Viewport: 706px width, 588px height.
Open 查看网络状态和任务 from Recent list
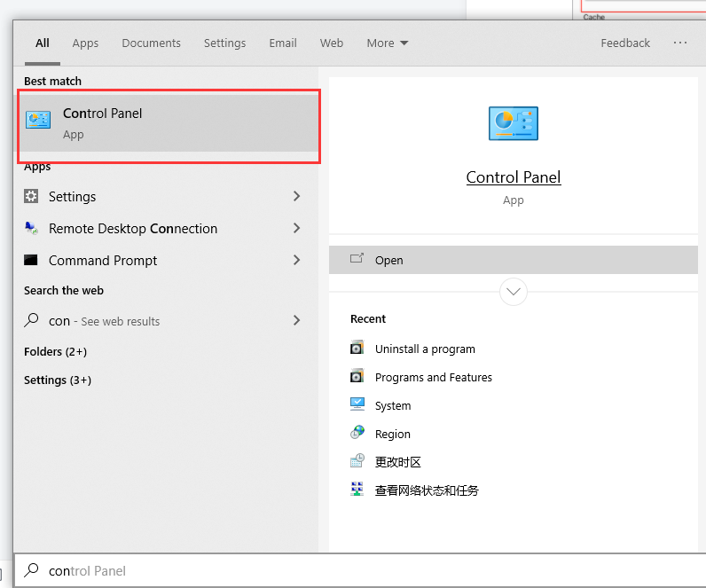click(x=427, y=490)
